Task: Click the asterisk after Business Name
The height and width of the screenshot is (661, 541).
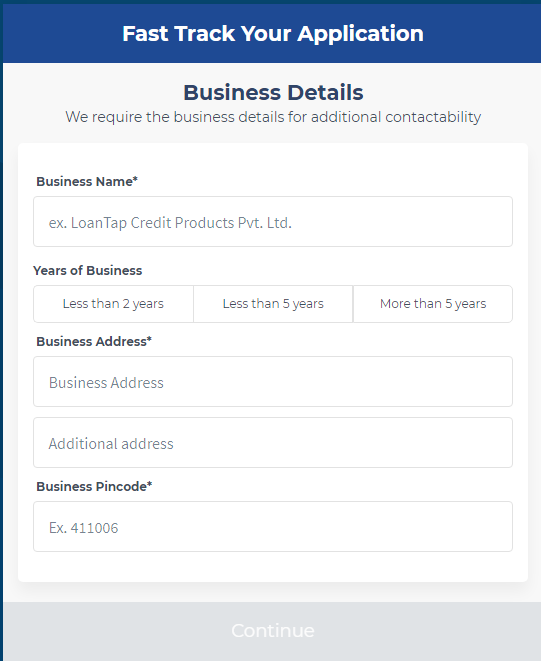Action: coord(135,180)
